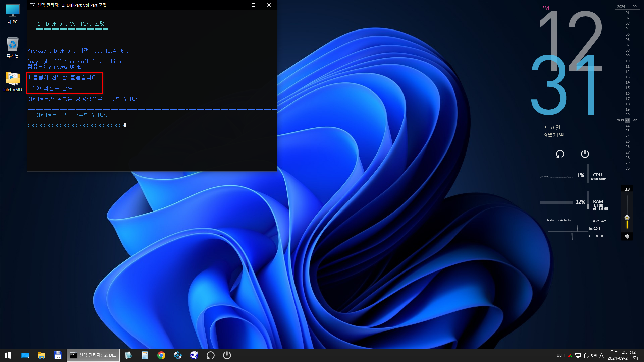Launch the calculator from the taskbar

145,355
